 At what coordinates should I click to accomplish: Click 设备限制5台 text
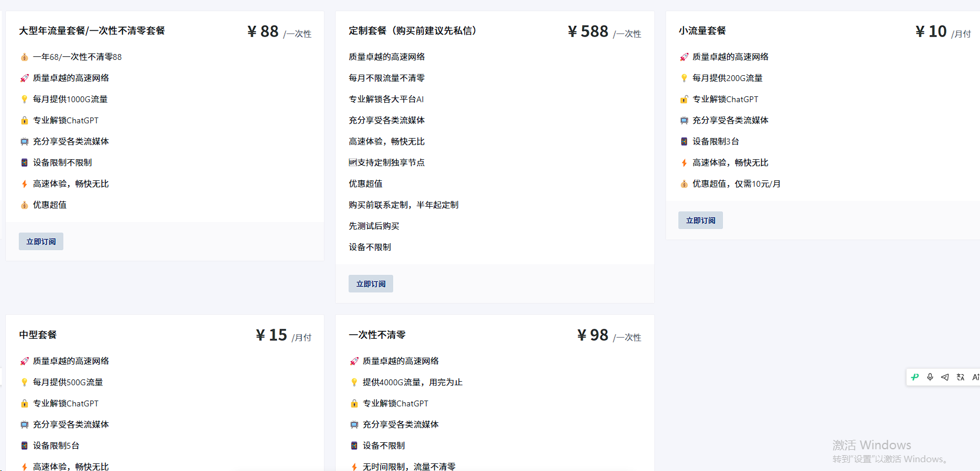coord(56,446)
